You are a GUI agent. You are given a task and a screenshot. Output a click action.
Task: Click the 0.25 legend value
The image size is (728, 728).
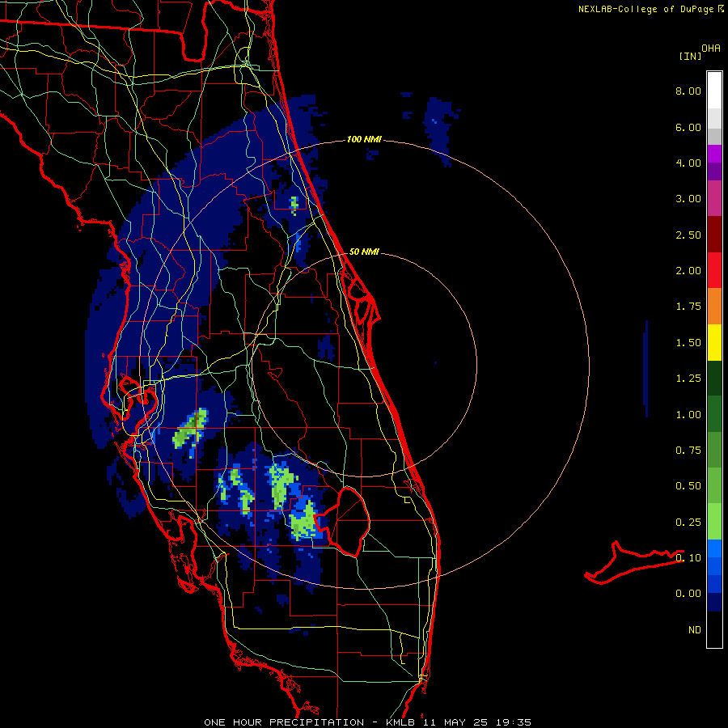click(x=688, y=523)
